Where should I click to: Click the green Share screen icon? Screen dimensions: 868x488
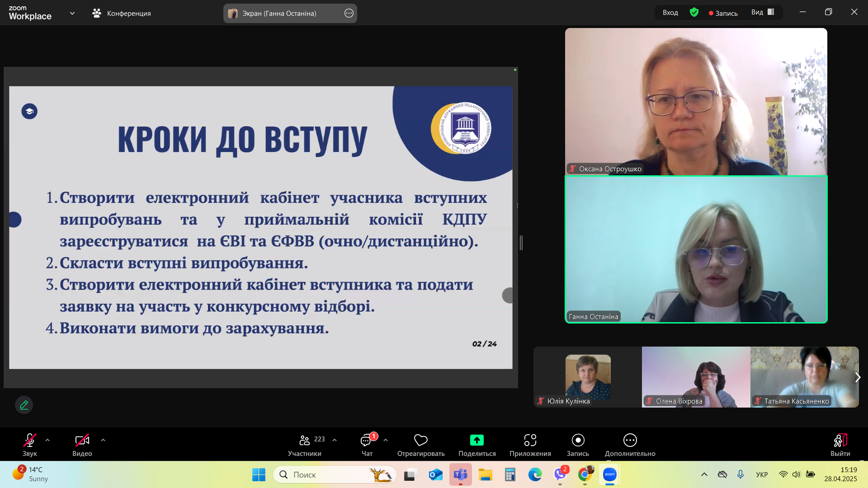click(476, 440)
